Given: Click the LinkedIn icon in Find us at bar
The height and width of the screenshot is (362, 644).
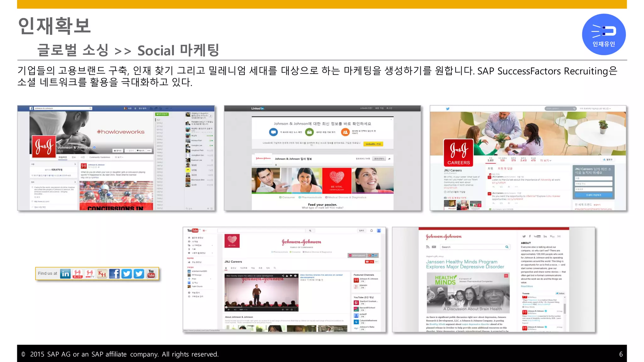Looking at the screenshot, I should [65, 274].
